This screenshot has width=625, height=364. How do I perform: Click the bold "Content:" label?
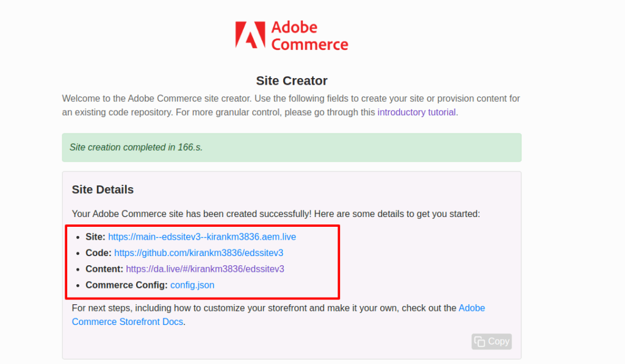tap(104, 268)
